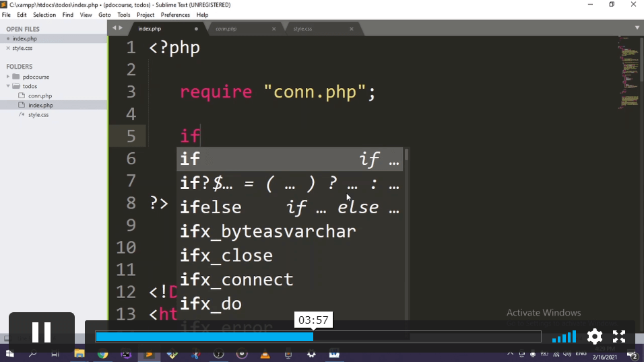Open the tab list dropdown arrow
This screenshot has height=362, width=644.
point(637,28)
